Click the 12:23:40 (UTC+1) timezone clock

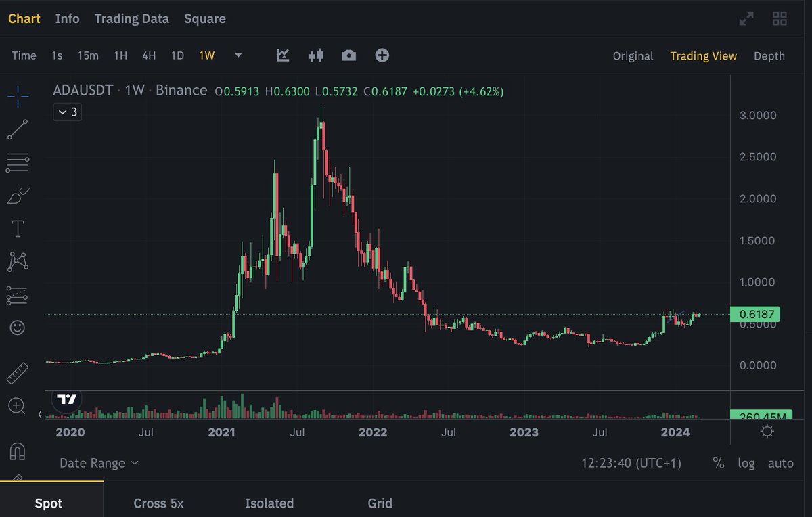(x=631, y=464)
